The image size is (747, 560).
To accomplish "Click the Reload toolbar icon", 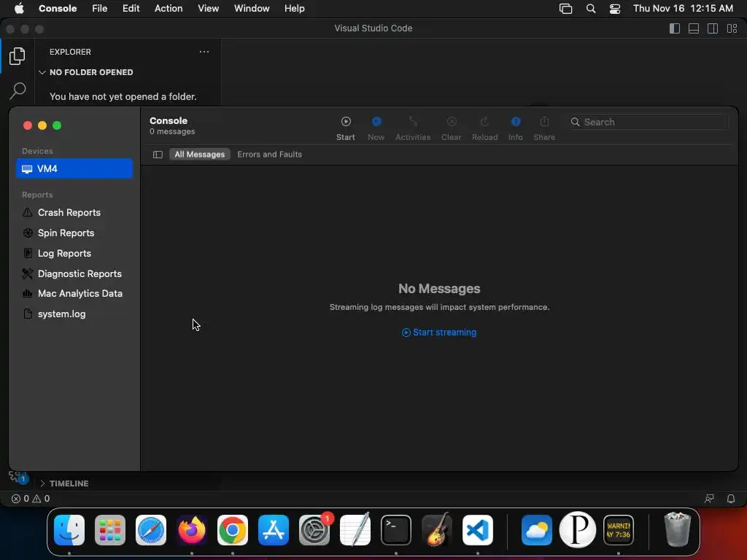I will tap(484, 122).
